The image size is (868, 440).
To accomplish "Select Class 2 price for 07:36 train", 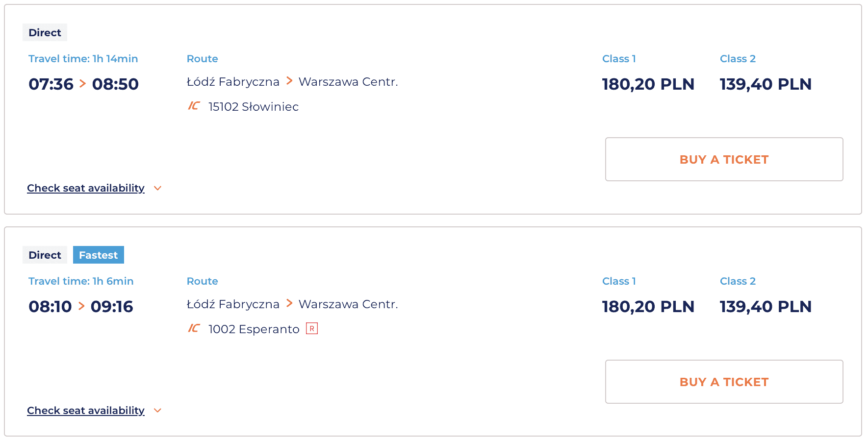I will [x=766, y=84].
